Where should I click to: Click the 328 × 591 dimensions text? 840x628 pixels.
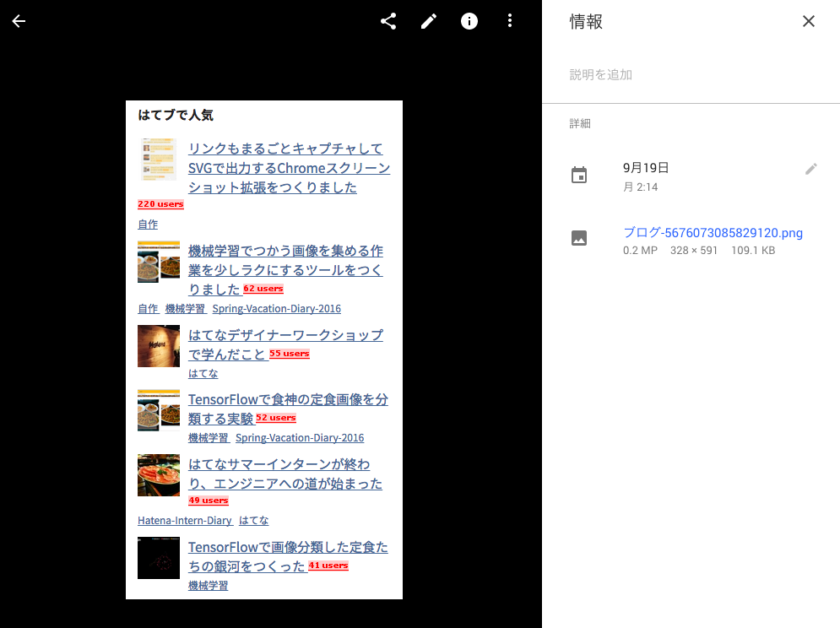point(694,250)
